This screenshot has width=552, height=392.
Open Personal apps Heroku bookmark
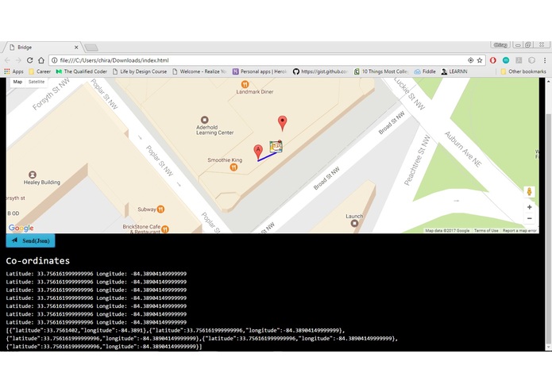pyautogui.click(x=260, y=71)
